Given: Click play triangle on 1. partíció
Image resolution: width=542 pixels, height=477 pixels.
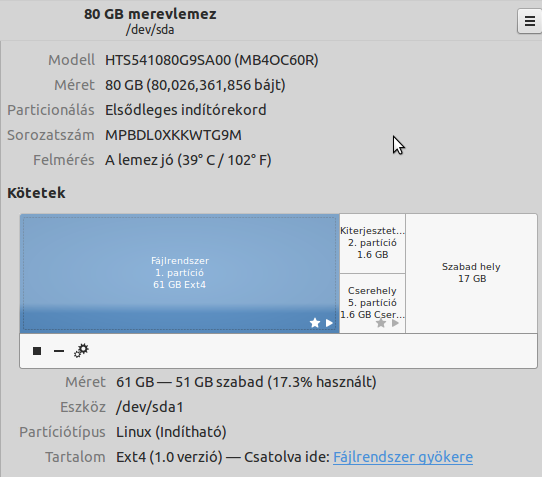Looking at the screenshot, I should (329, 323).
